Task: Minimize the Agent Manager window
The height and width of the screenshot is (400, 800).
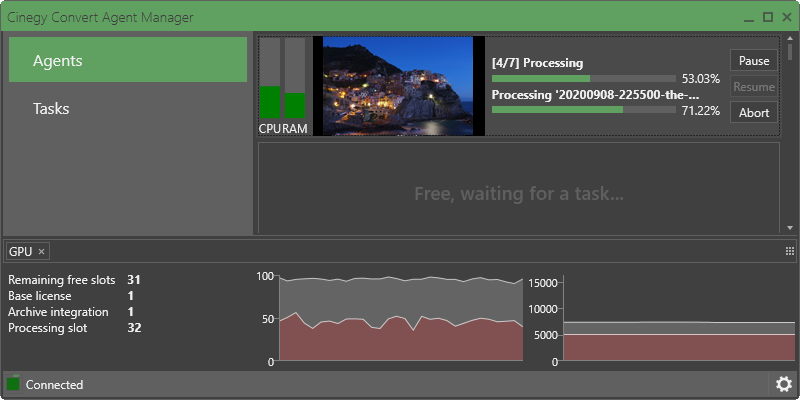Action: [x=748, y=18]
